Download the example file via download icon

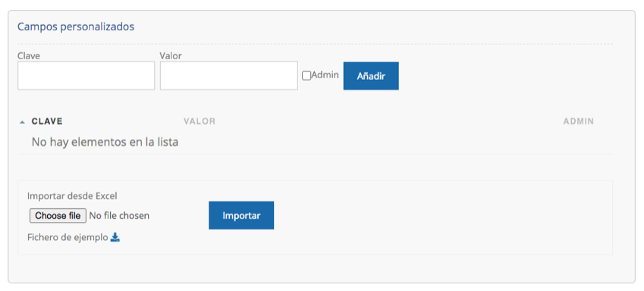(115, 238)
